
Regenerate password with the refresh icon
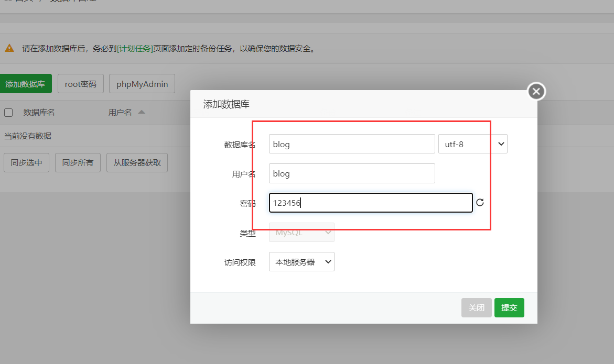click(480, 202)
